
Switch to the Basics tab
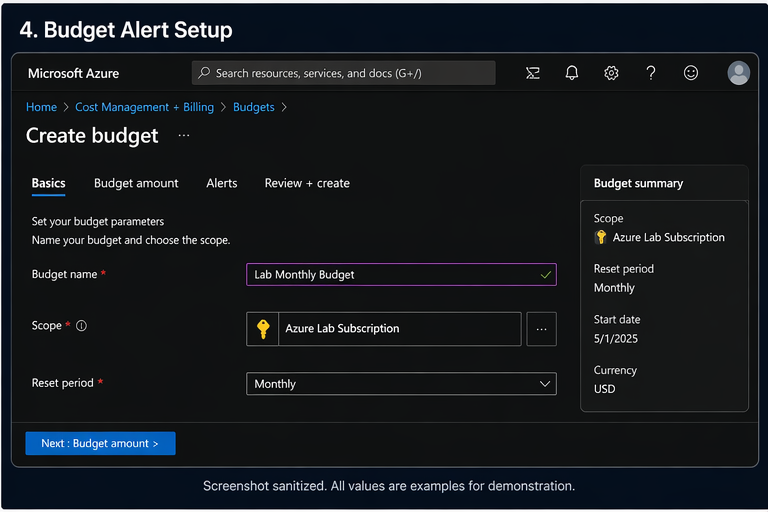(x=48, y=183)
